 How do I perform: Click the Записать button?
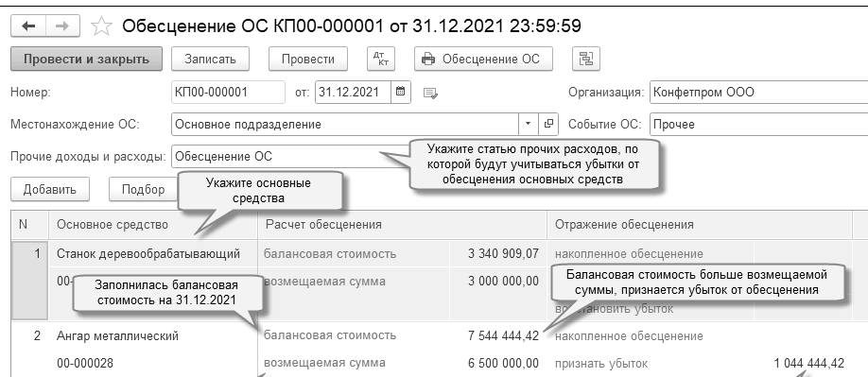[210, 60]
